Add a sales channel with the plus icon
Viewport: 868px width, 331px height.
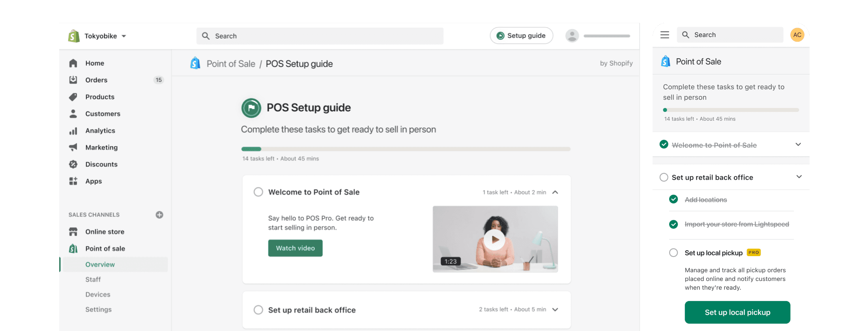pos(159,215)
